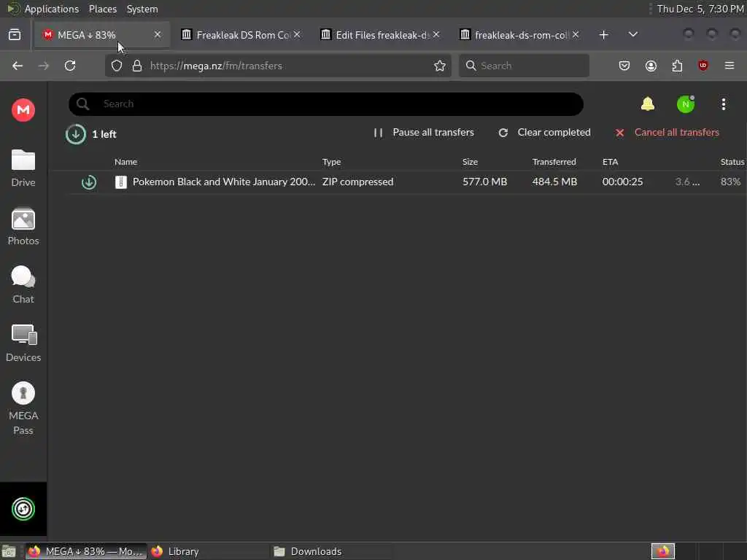The image size is (747, 560).
Task: Bookmark this page with the star
Action: click(439, 66)
